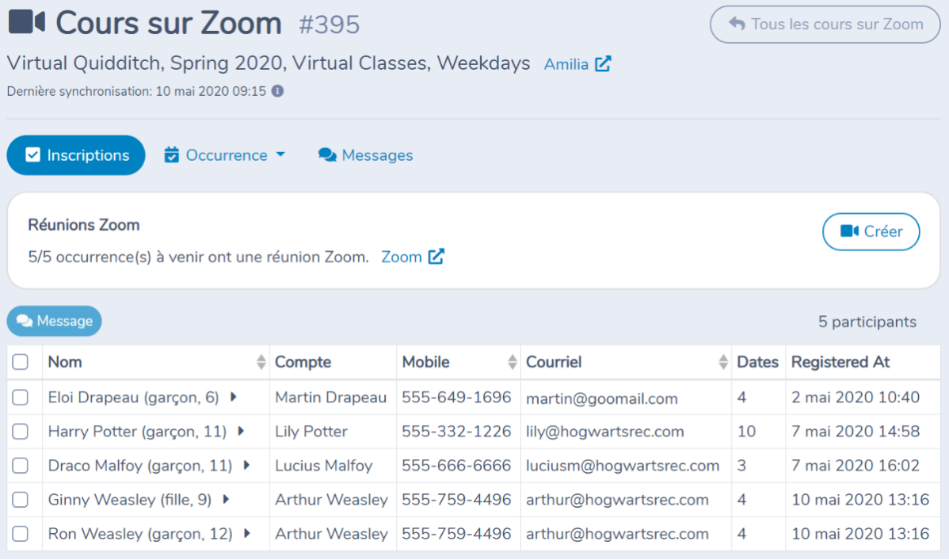Image resolution: width=949 pixels, height=560 pixels.
Task: Open the Amilia external link
Action: 577,64
